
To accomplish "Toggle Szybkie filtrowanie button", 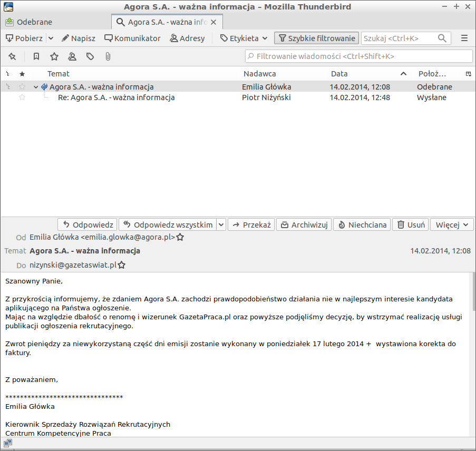I will pos(316,38).
